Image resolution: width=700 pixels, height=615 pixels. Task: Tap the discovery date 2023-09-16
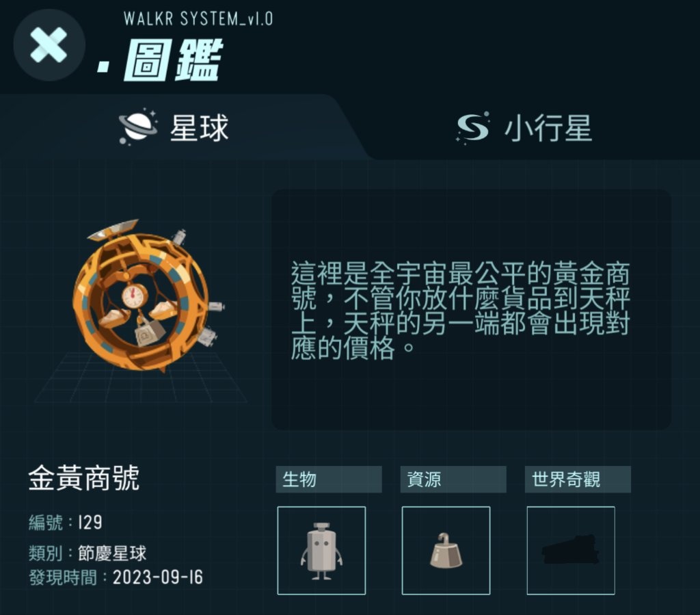click(158, 577)
